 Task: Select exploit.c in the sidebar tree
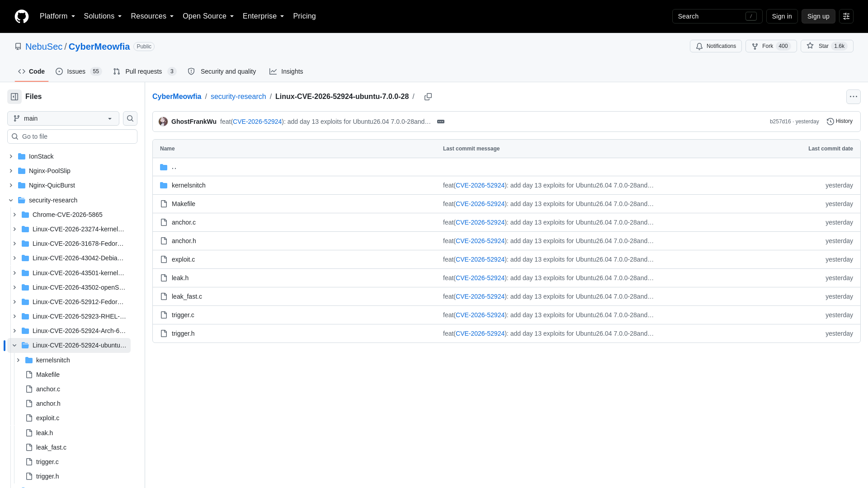point(47,418)
